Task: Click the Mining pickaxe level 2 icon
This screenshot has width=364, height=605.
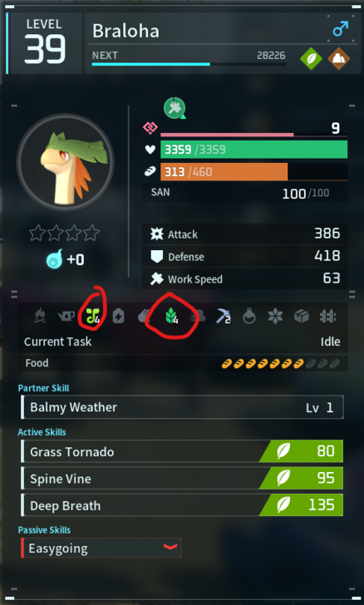Action: tap(223, 317)
